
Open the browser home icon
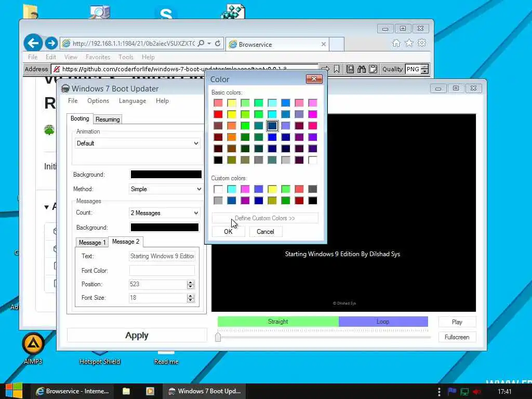coord(396,43)
